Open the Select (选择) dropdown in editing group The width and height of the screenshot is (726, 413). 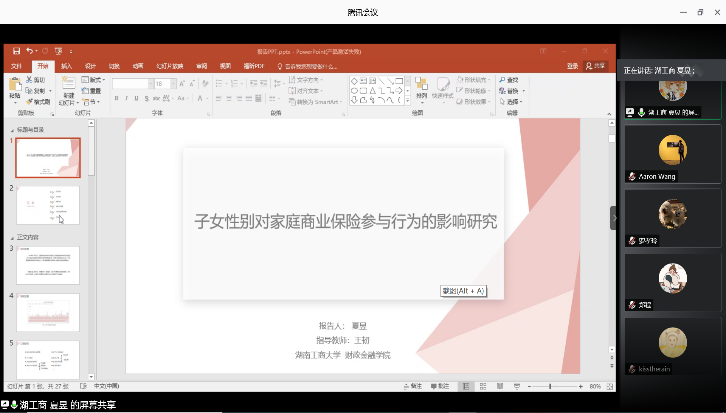click(x=513, y=102)
